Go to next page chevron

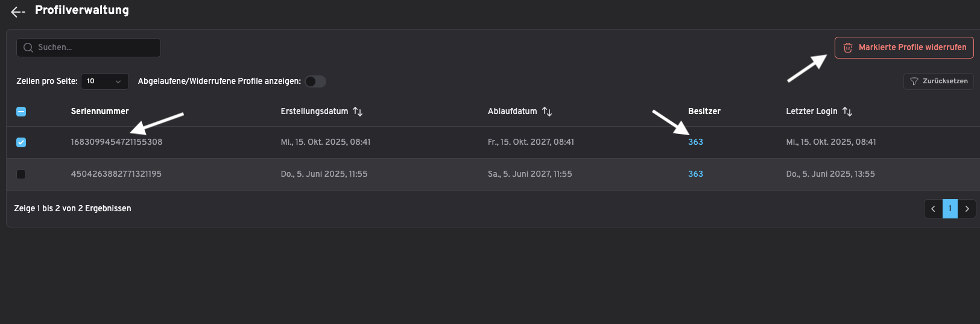pyautogui.click(x=967, y=209)
